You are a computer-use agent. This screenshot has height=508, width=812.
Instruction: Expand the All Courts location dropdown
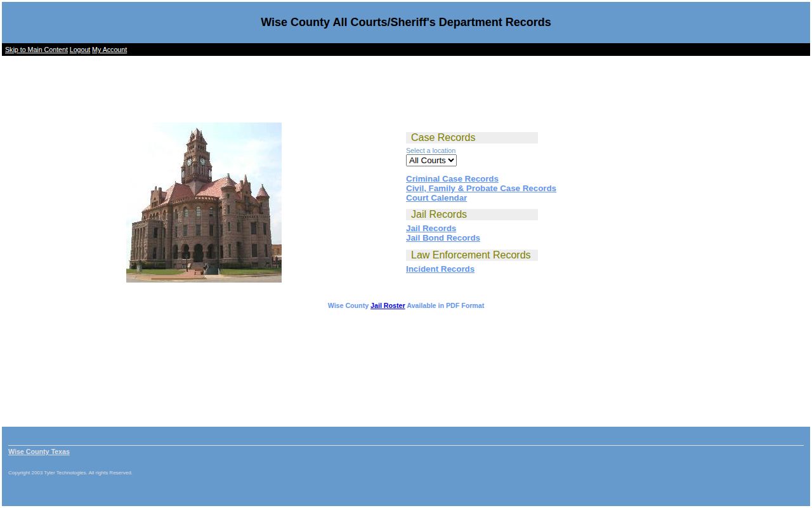pos(431,161)
